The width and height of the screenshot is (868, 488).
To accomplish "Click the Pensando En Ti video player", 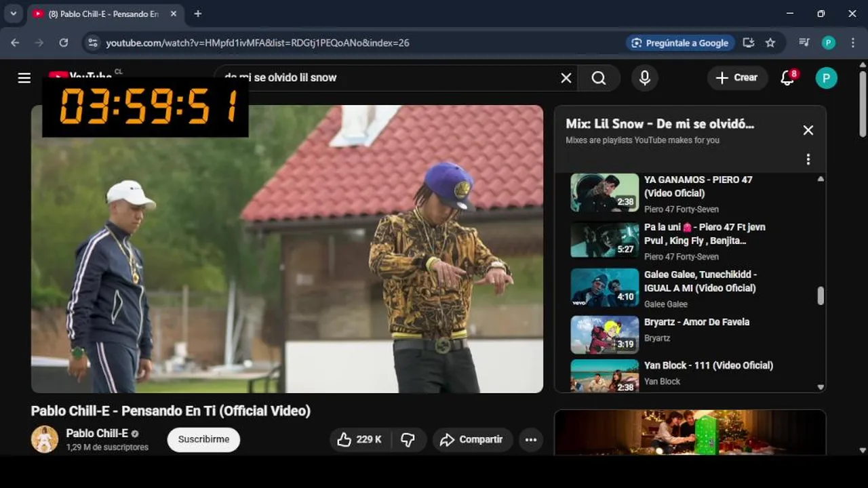I will [x=287, y=249].
